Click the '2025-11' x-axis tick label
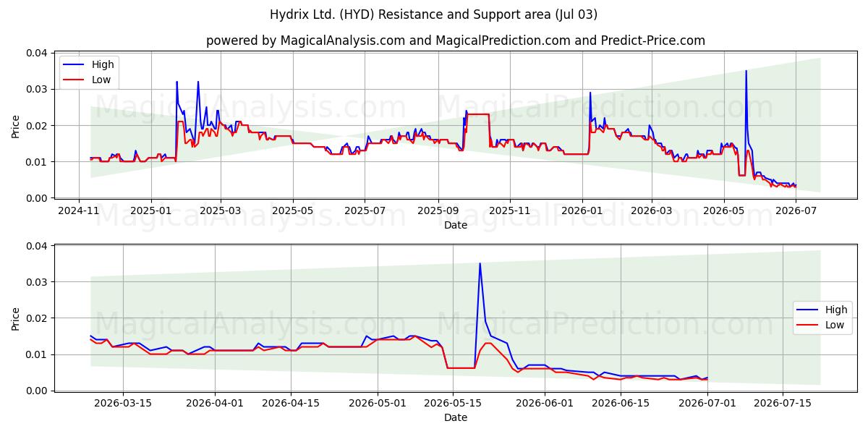 (510, 210)
